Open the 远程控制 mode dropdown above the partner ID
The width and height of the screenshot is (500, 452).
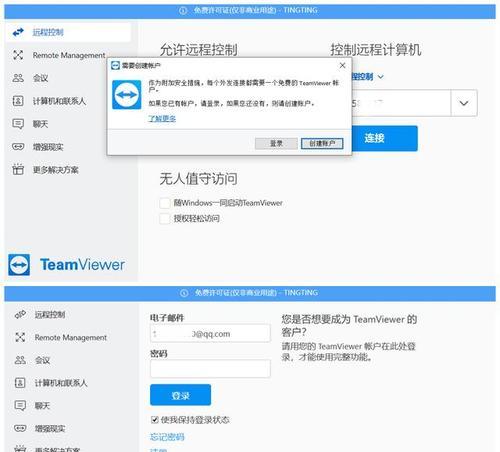(368, 77)
